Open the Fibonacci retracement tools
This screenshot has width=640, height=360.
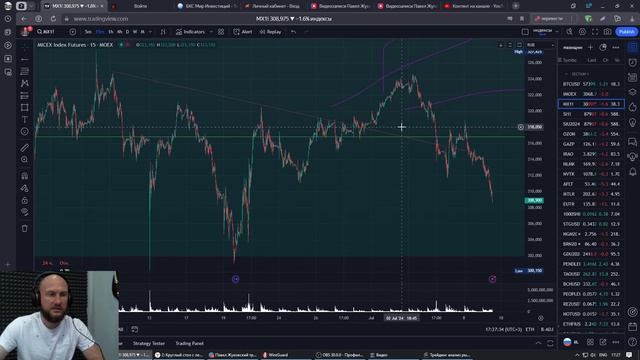(24, 71)
